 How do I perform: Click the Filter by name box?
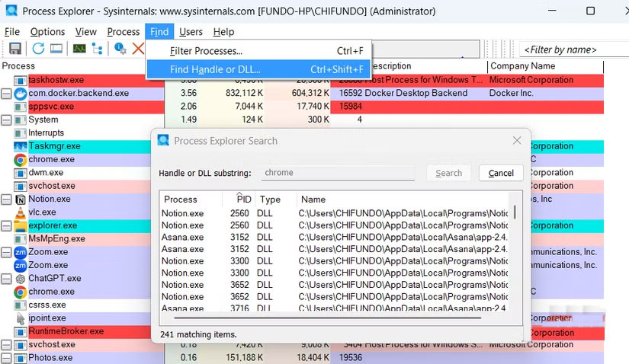[x=573, y=49]
